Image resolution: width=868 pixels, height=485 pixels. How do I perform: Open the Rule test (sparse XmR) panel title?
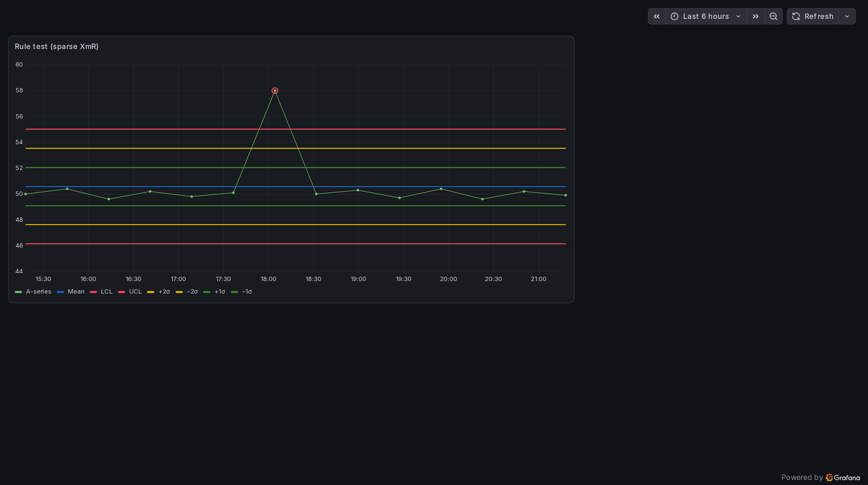click(57, 46)
